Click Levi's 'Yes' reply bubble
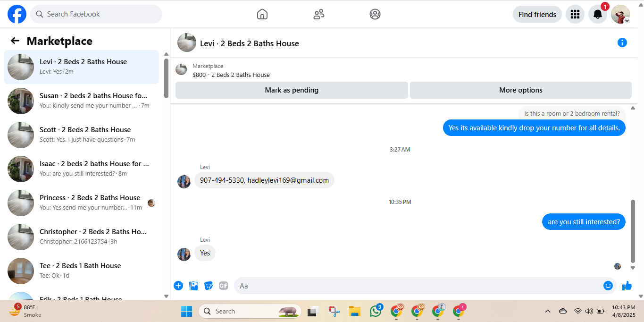The width and height of the screenshot is (644, 322). (x=205, y=253)
